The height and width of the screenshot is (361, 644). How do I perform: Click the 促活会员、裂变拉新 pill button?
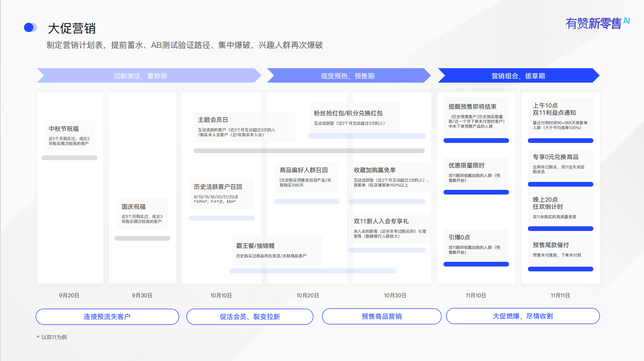[x=250, y=316]
